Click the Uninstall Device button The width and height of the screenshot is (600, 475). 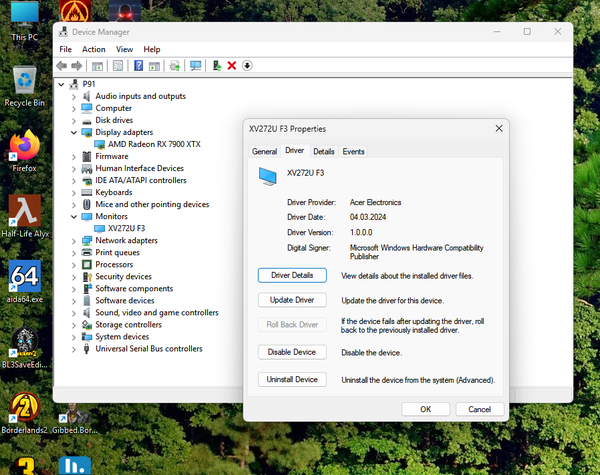292,379
